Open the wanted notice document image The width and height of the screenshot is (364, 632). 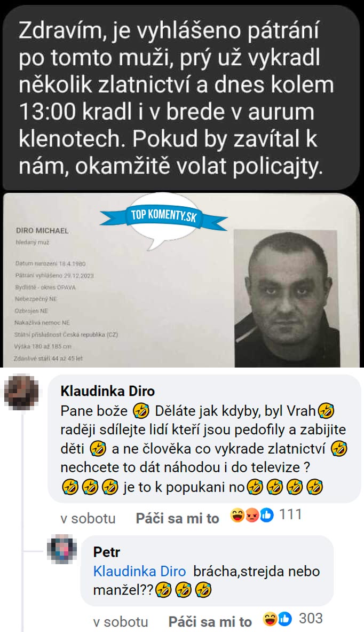[181, 280]
